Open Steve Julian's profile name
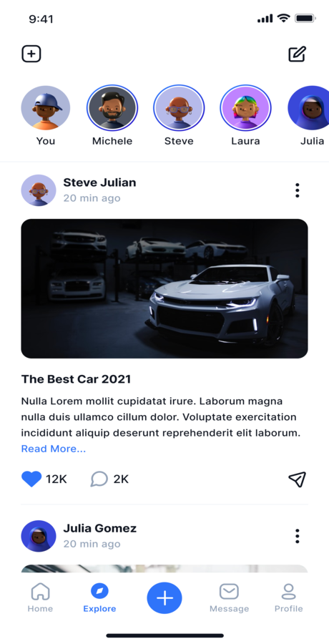Image resolution: width=329 pixels, height=644 pixels. click(99, 182)
